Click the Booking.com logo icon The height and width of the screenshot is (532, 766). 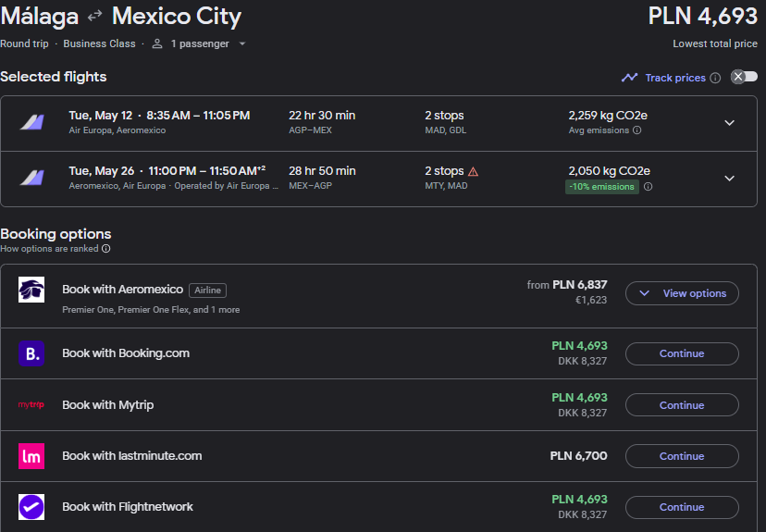click(31, 353)
